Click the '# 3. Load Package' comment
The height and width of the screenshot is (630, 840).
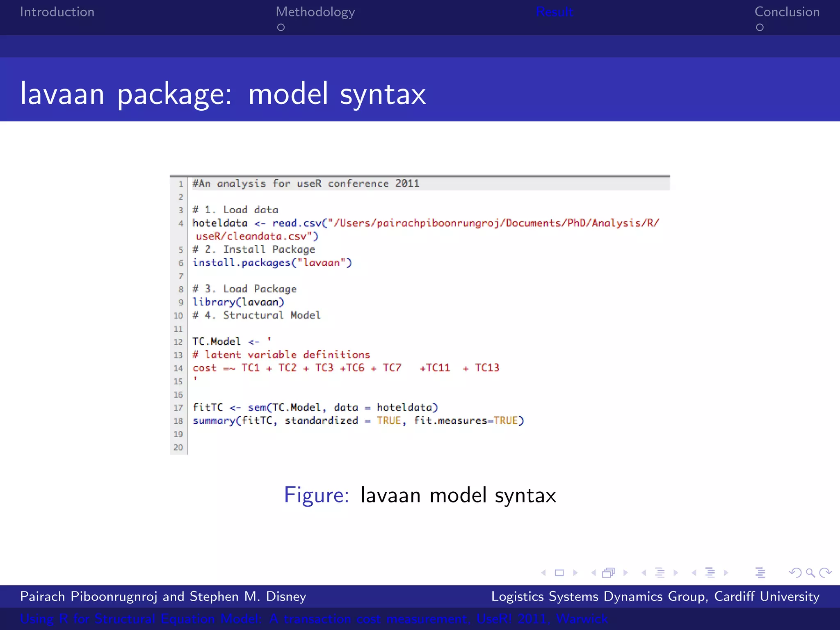244,289
